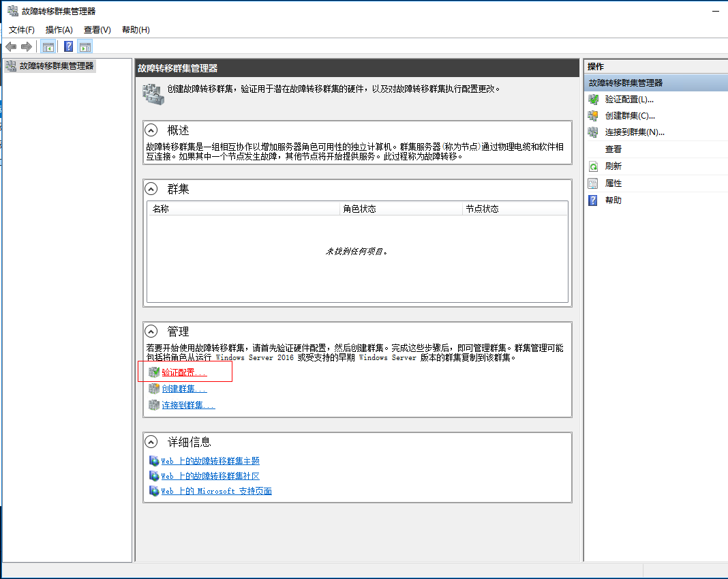Open the 验证配置... link under 管理
This screenshot has height=579, width=728.
tap(184, 372)
